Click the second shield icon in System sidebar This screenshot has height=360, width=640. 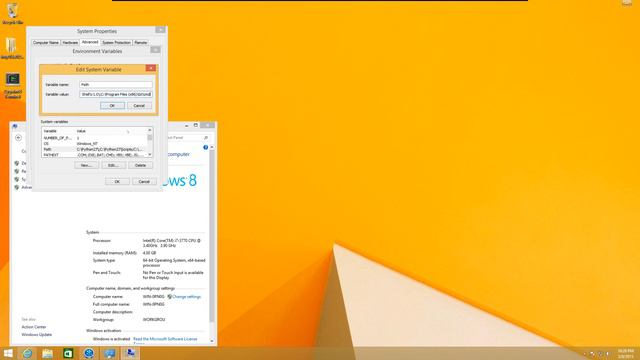pyautogui.click(x=17, y=171)
